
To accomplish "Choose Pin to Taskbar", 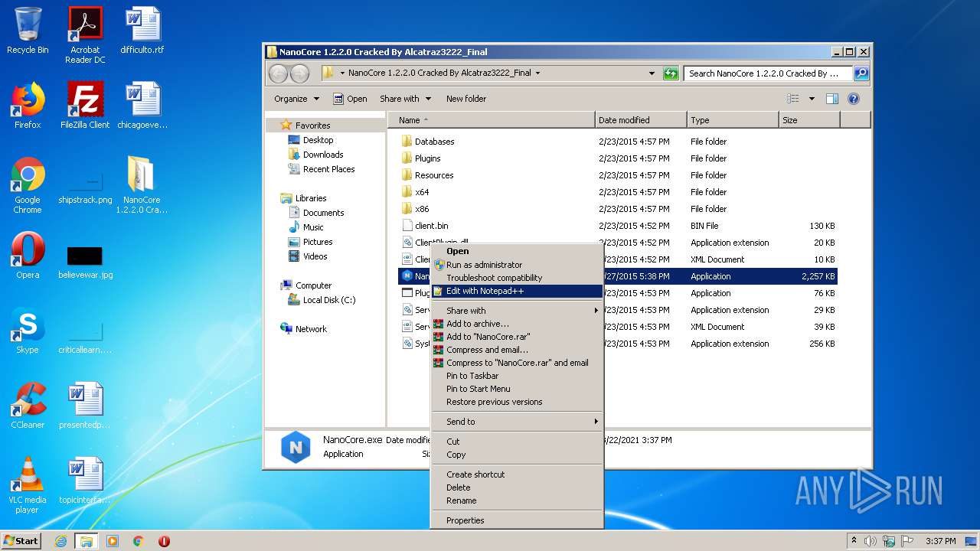I will point(517,376).
